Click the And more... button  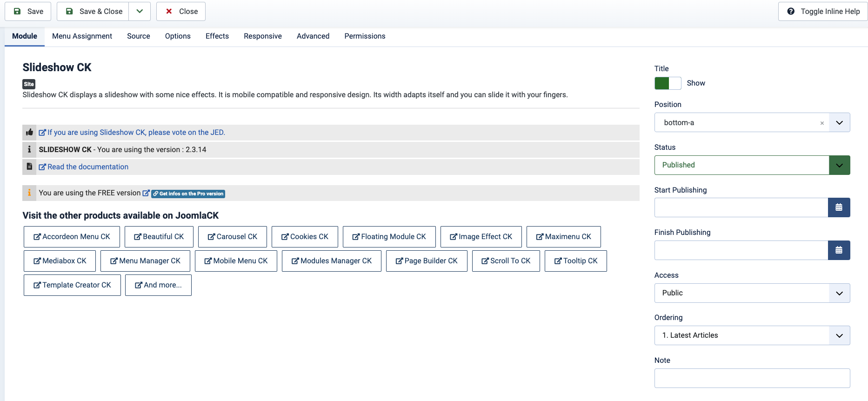tap(158, 285)
